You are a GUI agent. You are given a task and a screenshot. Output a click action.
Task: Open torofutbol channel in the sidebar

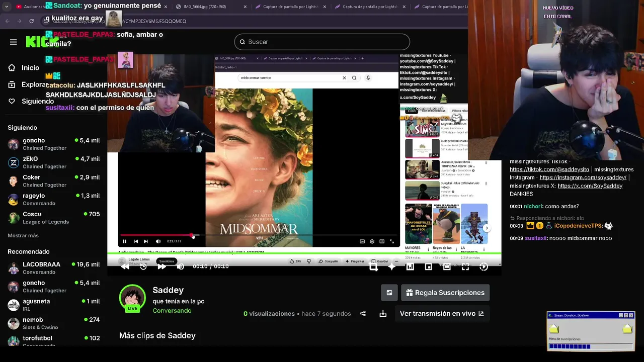(x=54, y=341)
